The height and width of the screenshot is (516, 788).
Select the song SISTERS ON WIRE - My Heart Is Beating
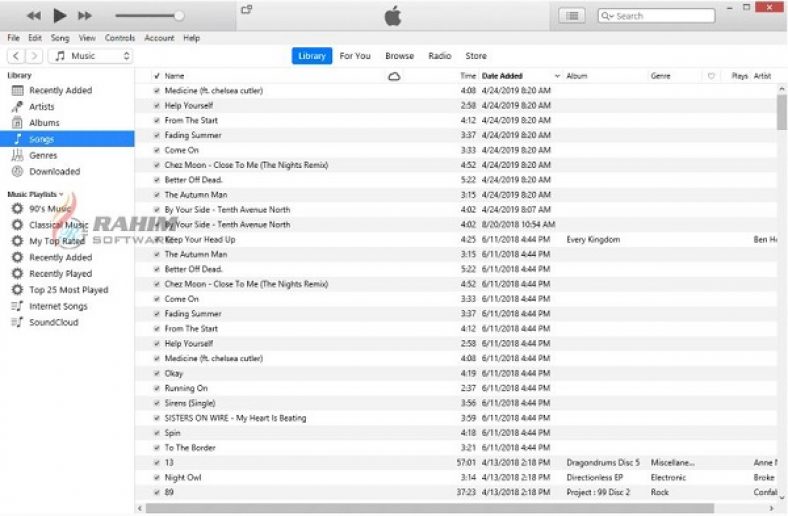click(x=235, y=418)
